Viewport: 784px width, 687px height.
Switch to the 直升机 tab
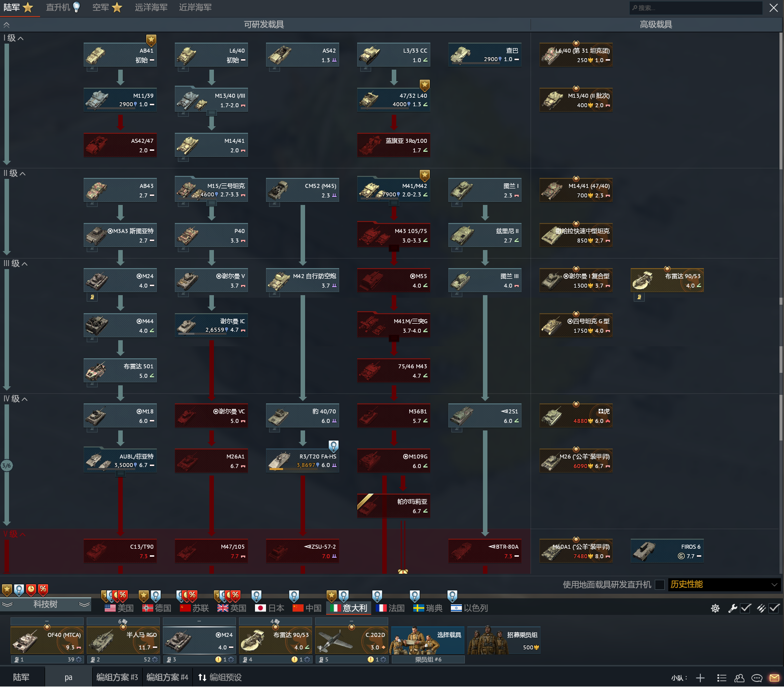(63, 8)
